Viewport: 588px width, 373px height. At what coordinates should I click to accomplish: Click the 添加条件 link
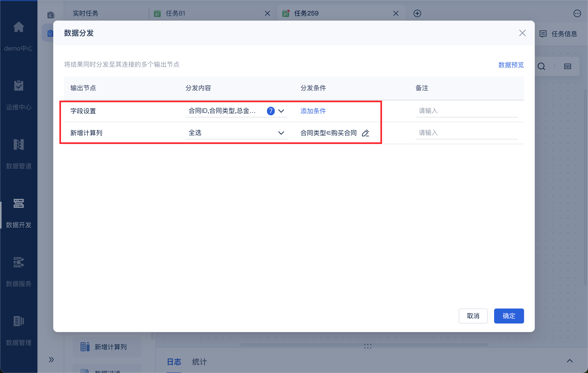pos(313,111)
